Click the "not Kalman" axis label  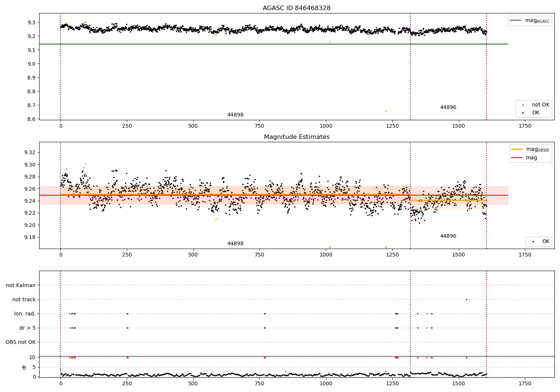(21, 285)
